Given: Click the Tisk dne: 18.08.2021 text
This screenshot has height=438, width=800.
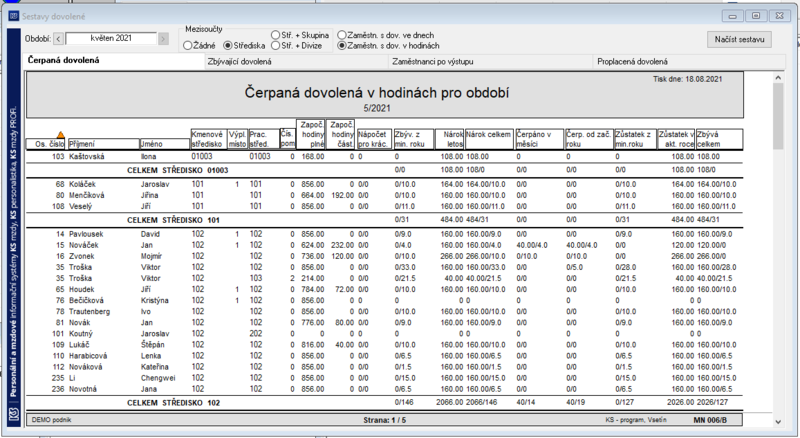Looking at the screenshot, I should pos(687,79).
